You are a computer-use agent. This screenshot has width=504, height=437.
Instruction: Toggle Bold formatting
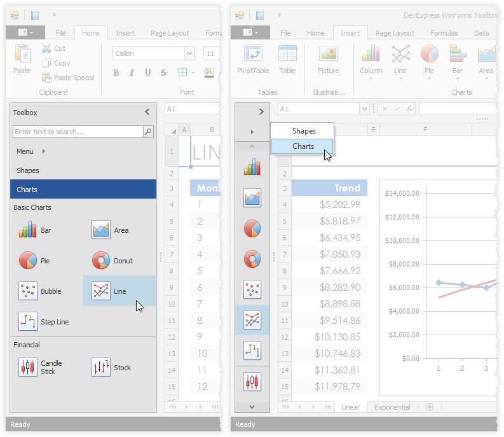tap(116, 73)
